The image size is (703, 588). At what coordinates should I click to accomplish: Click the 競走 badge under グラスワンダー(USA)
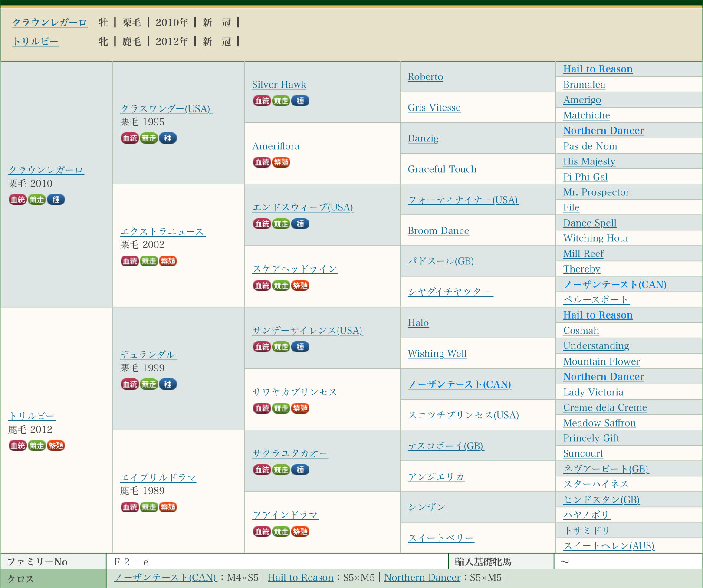149,138
